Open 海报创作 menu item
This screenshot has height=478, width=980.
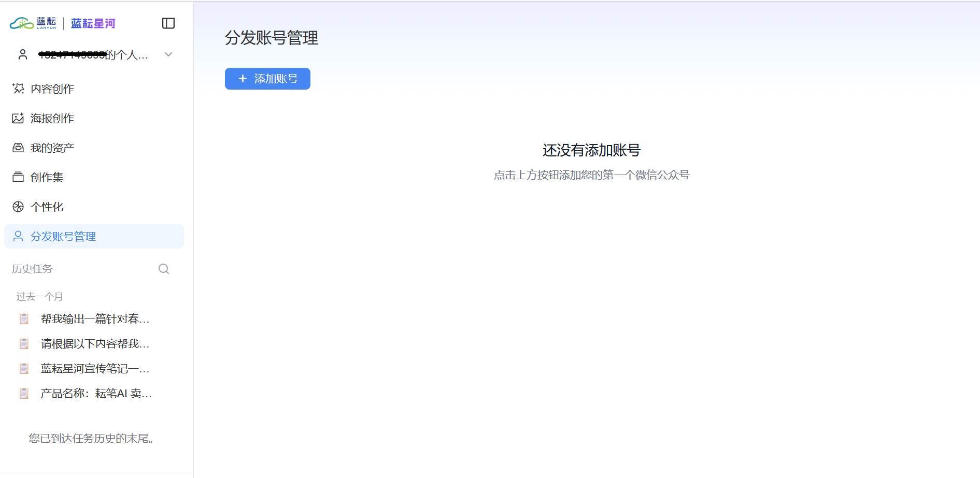click(94, 118)
